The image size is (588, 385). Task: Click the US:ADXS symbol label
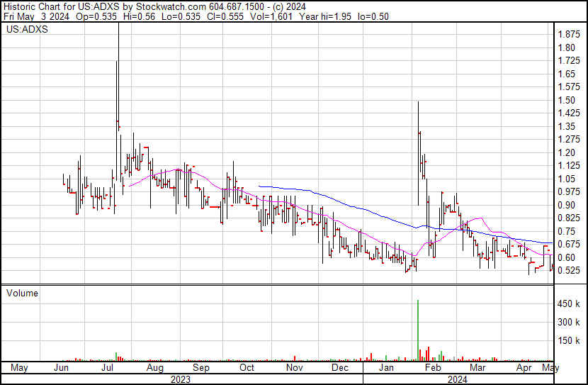click(27, 29)
